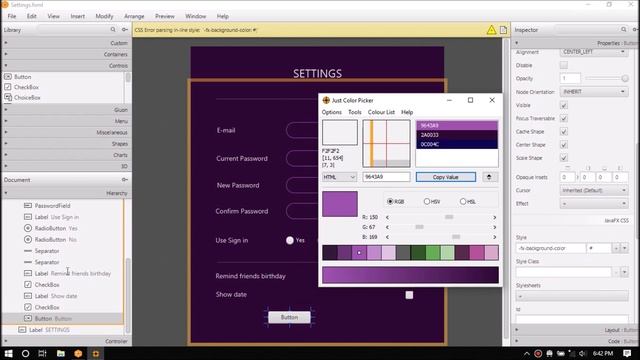
Task: Open the Alignment CENTER_LEFT dropdown
Action: (x=594, y=52)
